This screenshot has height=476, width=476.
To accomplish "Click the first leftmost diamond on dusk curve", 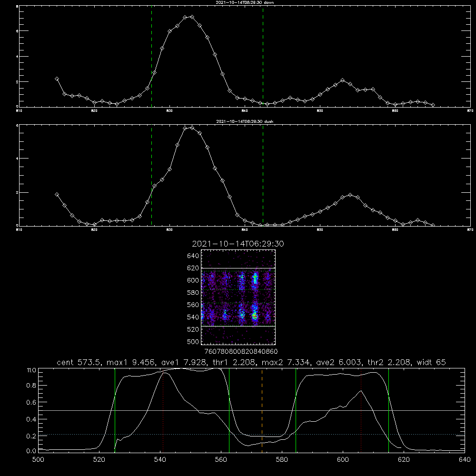I will click(57, 195).
